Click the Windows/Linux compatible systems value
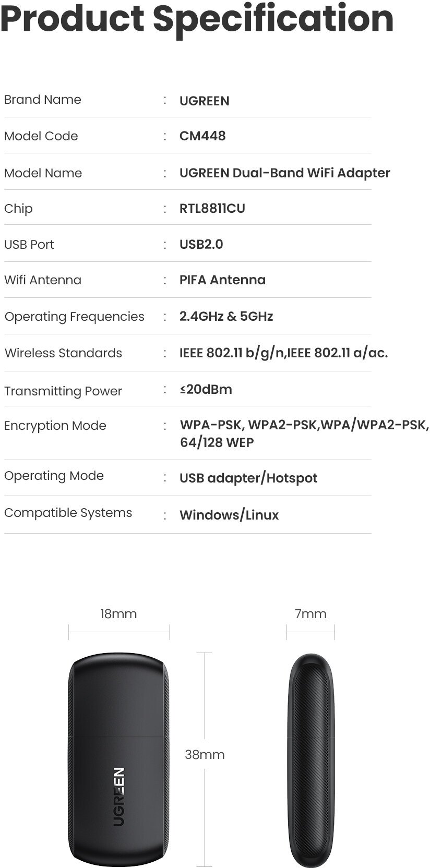Viewport: 430px width, 868px height. pyautogui.click(x=229, y=515)
